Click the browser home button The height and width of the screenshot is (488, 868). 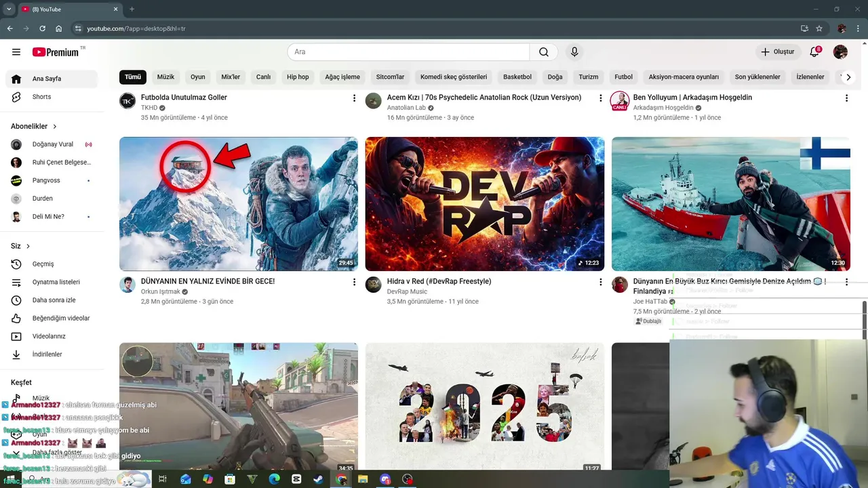click(x=59, y=28)
